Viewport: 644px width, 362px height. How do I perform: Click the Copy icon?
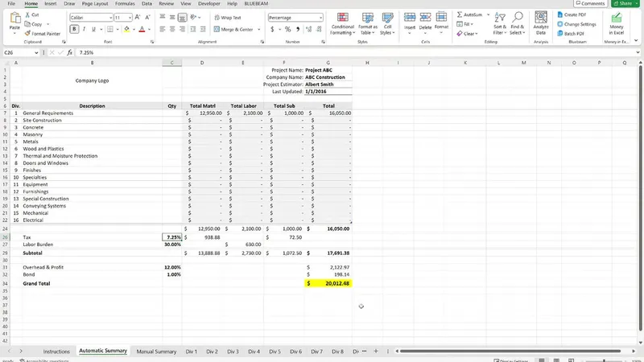click(x=27, y=24)
